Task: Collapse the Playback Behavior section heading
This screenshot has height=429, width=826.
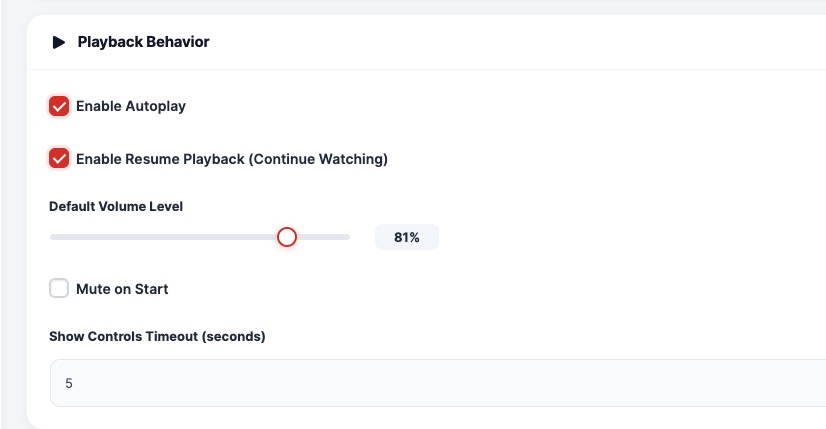Action: pos(143,42)
